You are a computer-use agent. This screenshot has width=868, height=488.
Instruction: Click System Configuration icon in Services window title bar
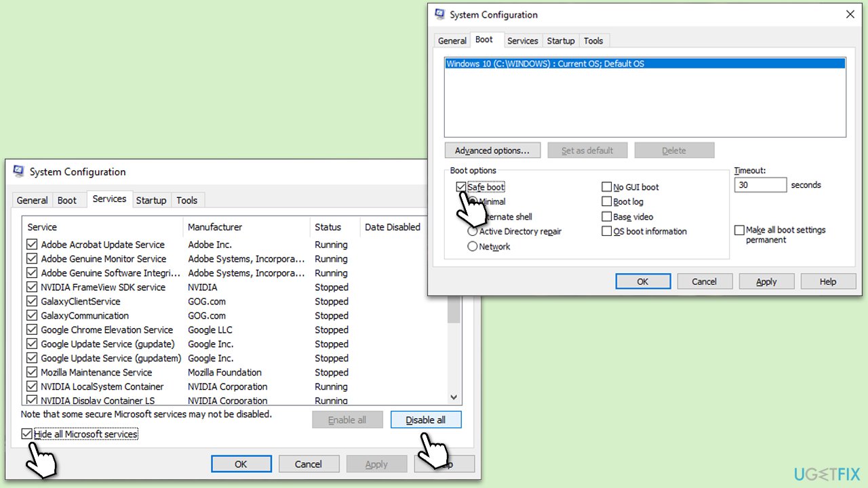[19, 171]
